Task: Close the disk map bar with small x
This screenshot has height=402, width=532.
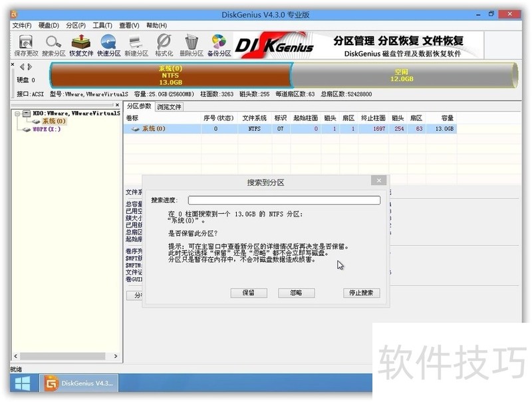Action: pyautogui.click(x=13, y=64)
